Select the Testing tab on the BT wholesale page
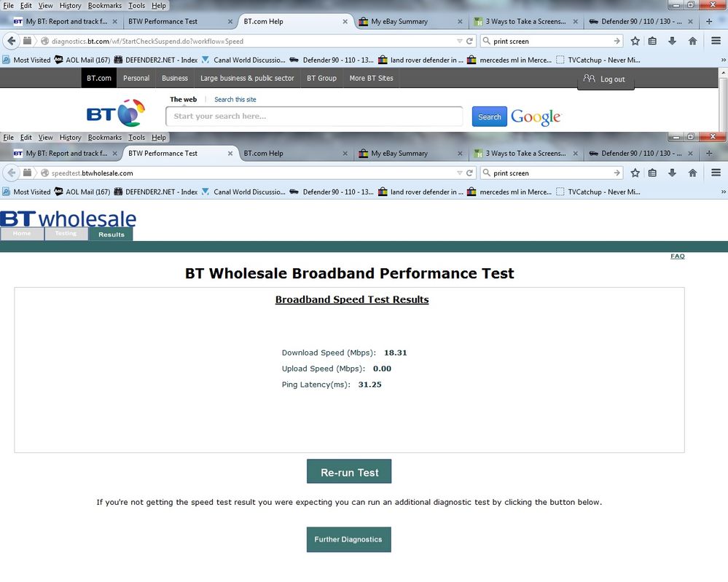 click(66, 234)
